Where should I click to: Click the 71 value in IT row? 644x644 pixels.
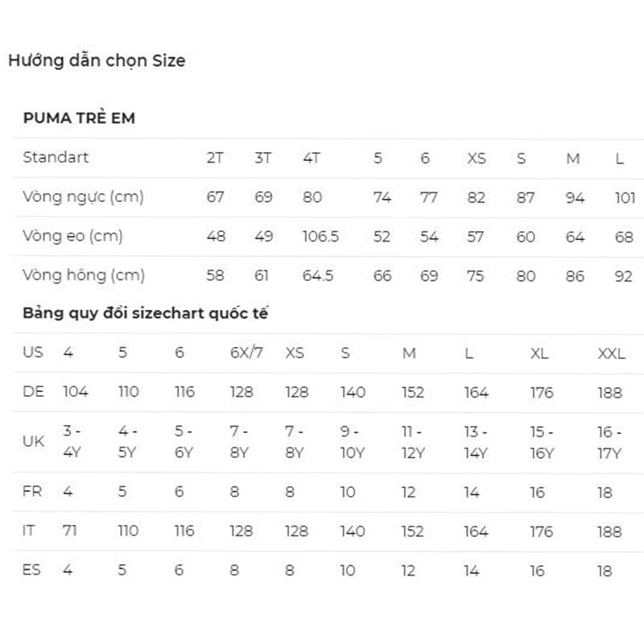(x=70, y=530)
